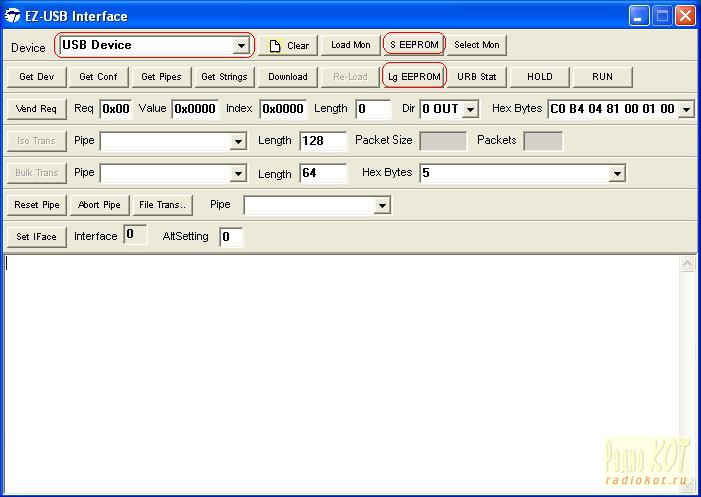Open the Dir dropdown showing 0 OUT
Screen dimensions: 701x497
[470, 110]
